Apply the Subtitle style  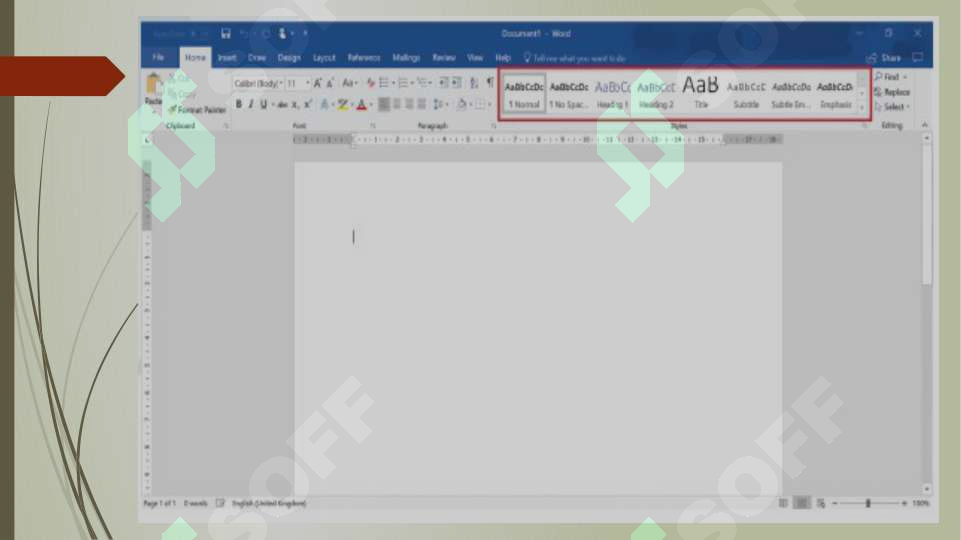click(x=746, y=94)
